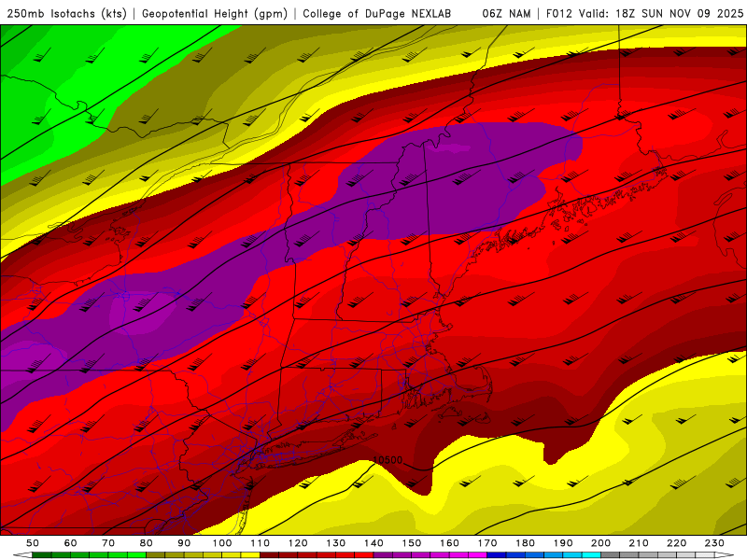
Task: Click the 60 value on the color scale
Action: (71, 543)
